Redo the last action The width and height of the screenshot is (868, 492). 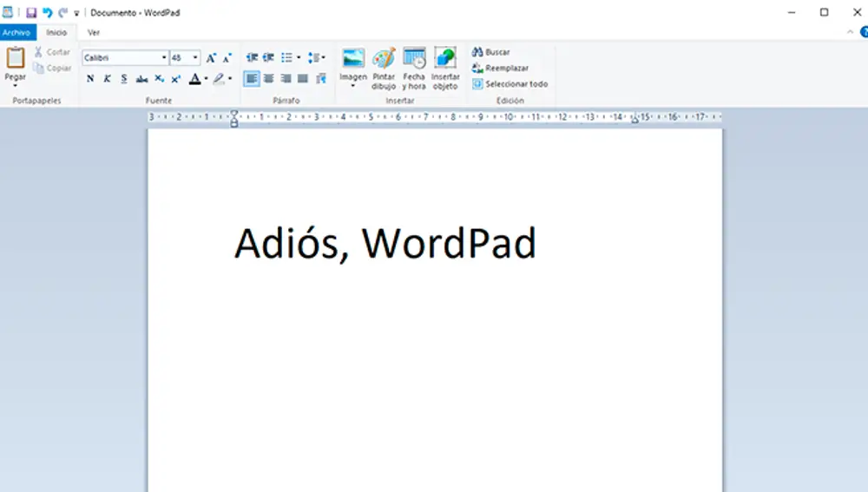[63, 12]
